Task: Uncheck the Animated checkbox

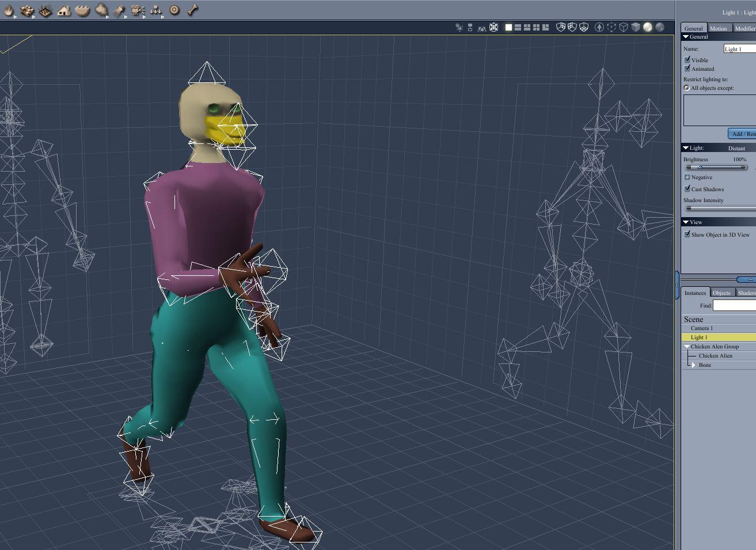Action: point(687,68)
